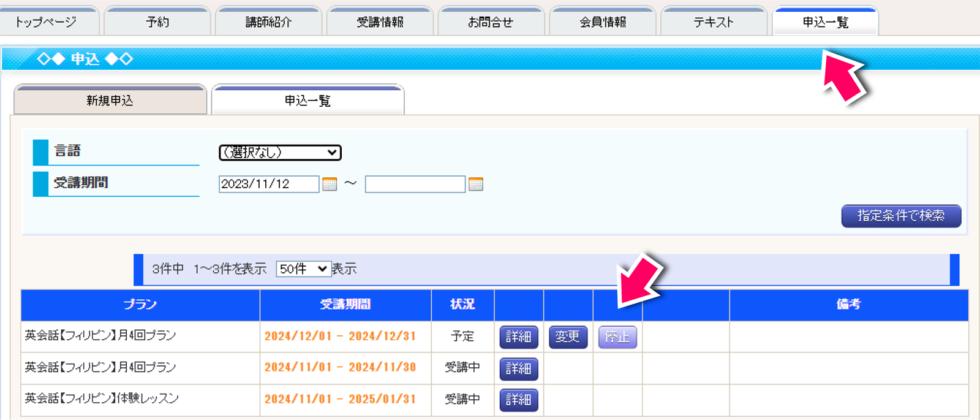Open calendar picker for end date
The height and width of the screenshot is (420, 980).
(x=476, y=184)
